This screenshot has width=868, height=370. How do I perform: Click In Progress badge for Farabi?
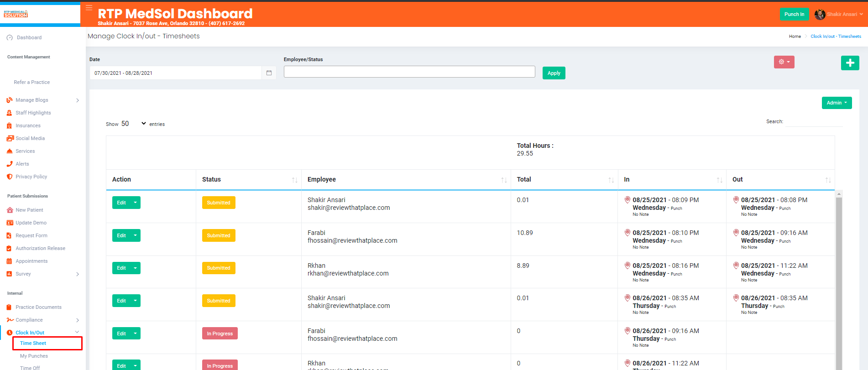pos(220,334)
